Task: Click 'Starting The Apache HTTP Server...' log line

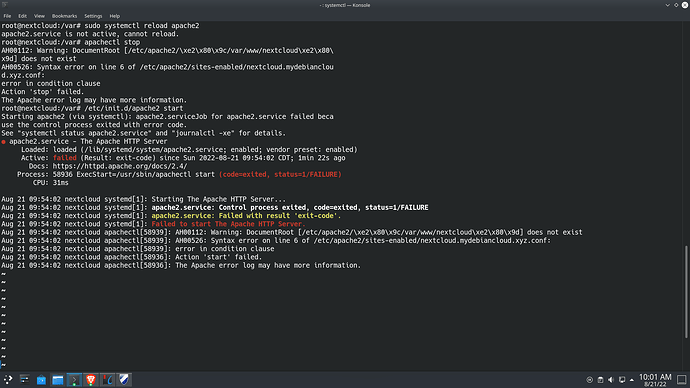Action: tap(219, 199)
